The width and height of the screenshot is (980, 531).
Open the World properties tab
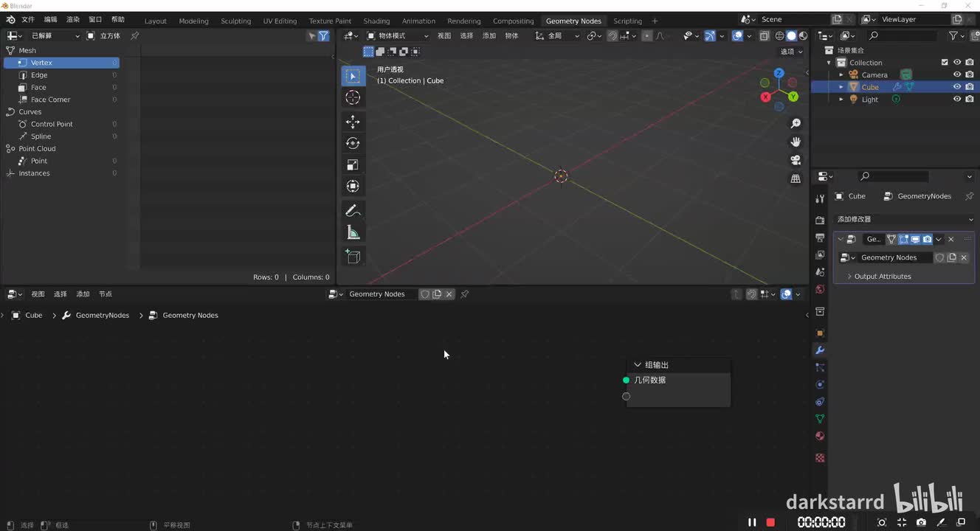[820, 289]
